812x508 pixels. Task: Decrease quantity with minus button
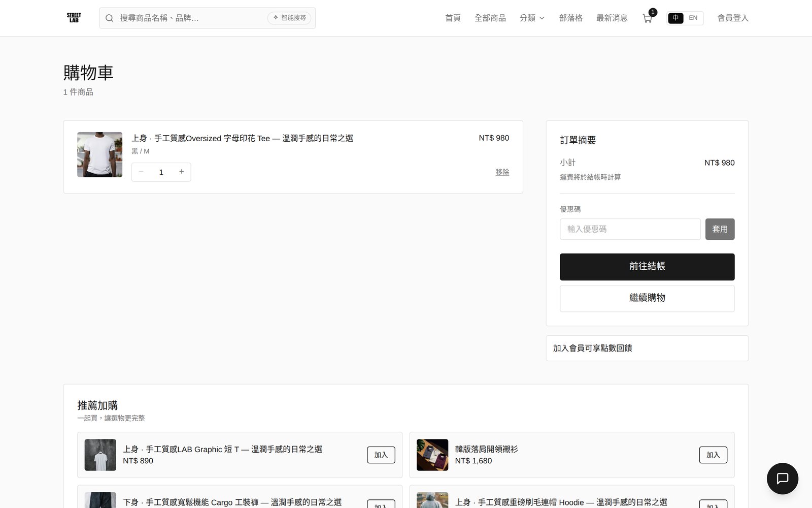pos(141,172)
